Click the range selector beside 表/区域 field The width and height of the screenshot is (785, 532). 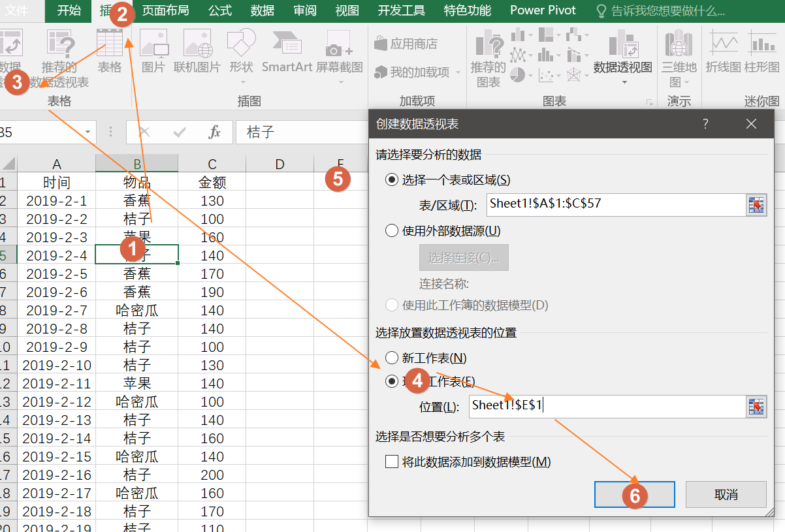[x=756, y=204]
